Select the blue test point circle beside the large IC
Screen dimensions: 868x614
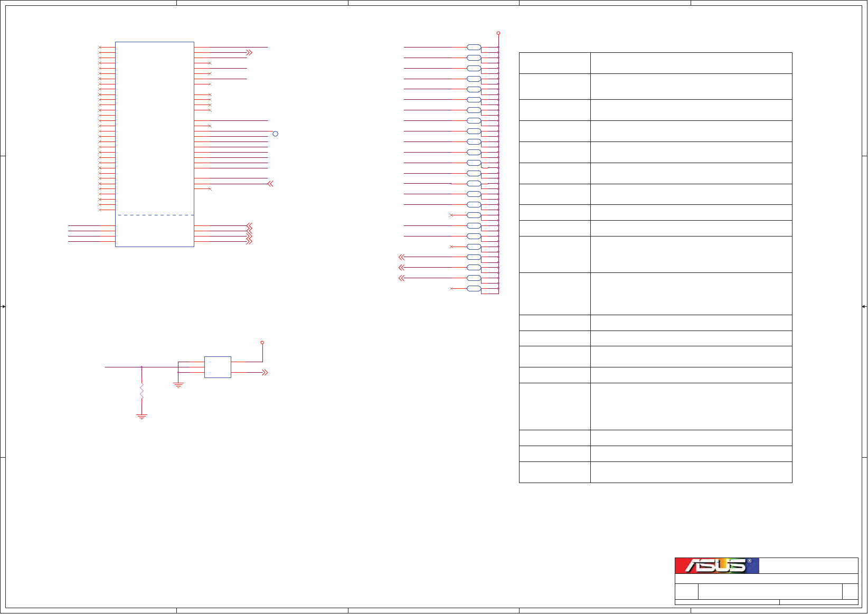(x=275, y=134)
